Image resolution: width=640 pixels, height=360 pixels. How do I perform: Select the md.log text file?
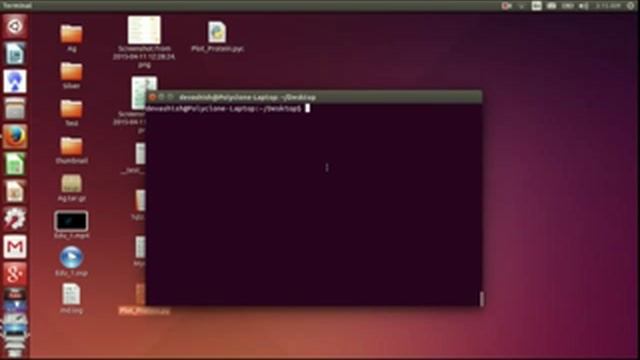71,299
